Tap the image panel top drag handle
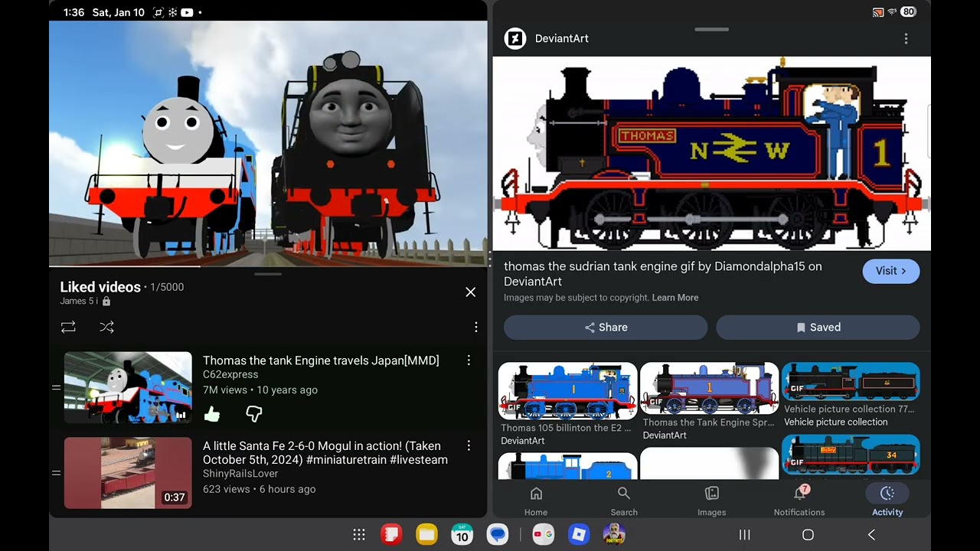This screenshot has width=980, height=551. click(x=712, y=29)
